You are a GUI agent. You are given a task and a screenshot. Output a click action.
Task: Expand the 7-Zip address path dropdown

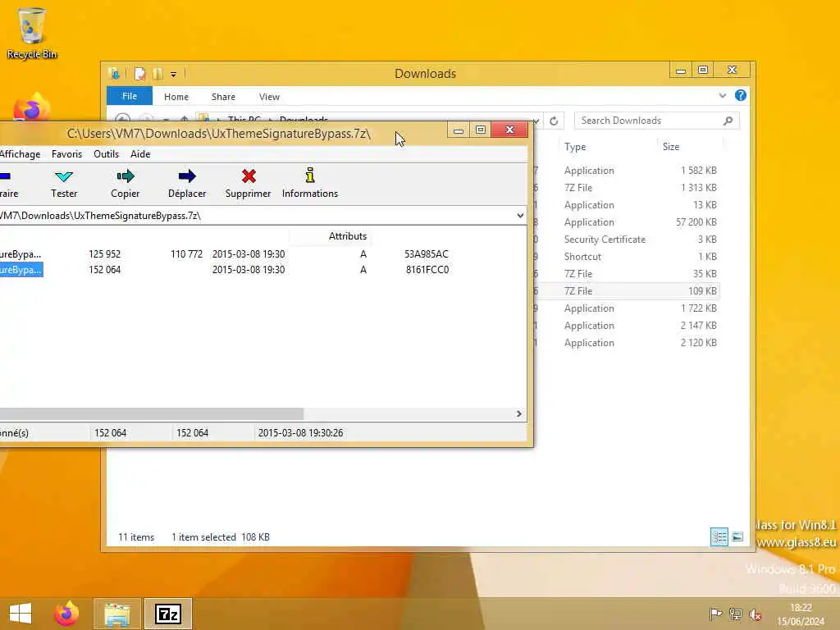click(x=520, y=216)
